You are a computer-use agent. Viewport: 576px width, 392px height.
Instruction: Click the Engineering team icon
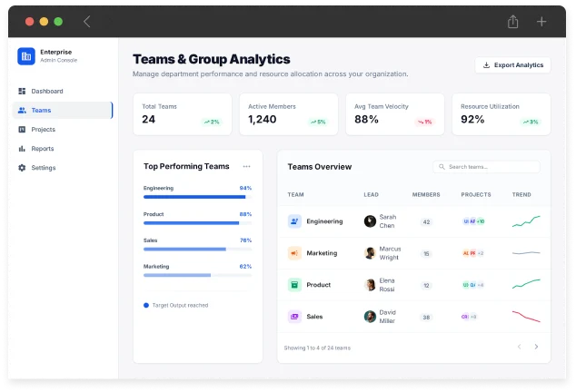tap(294, 221)
